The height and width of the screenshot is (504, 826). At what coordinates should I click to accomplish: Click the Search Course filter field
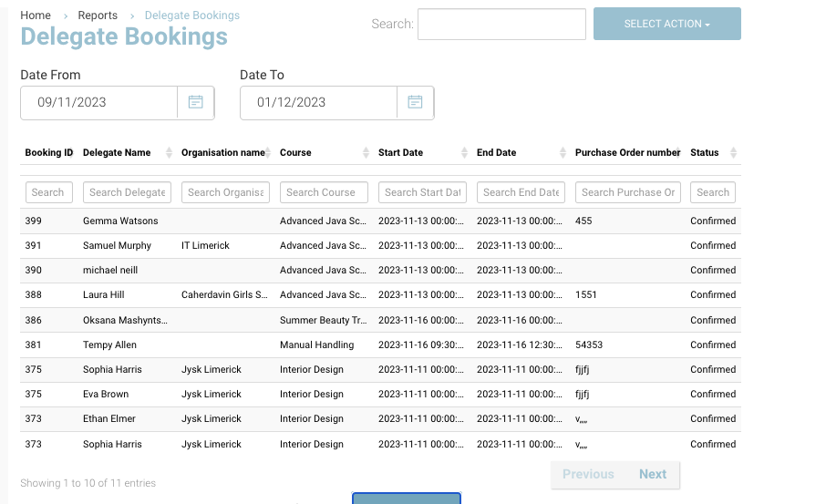pos(324,192)
